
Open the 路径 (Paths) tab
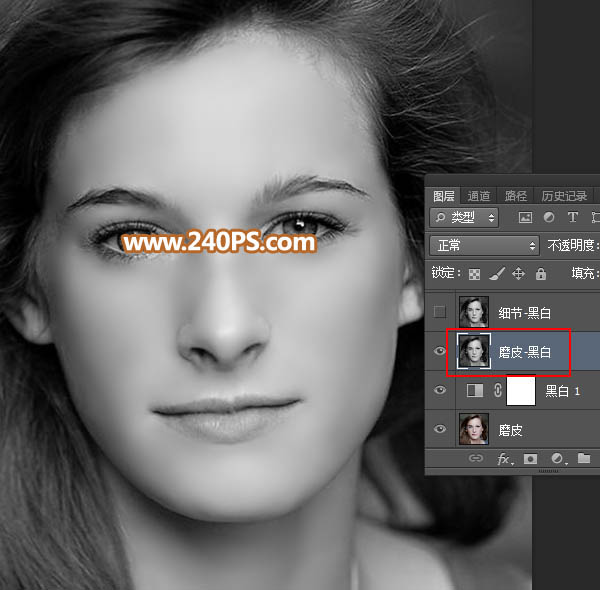pos(515,196)
